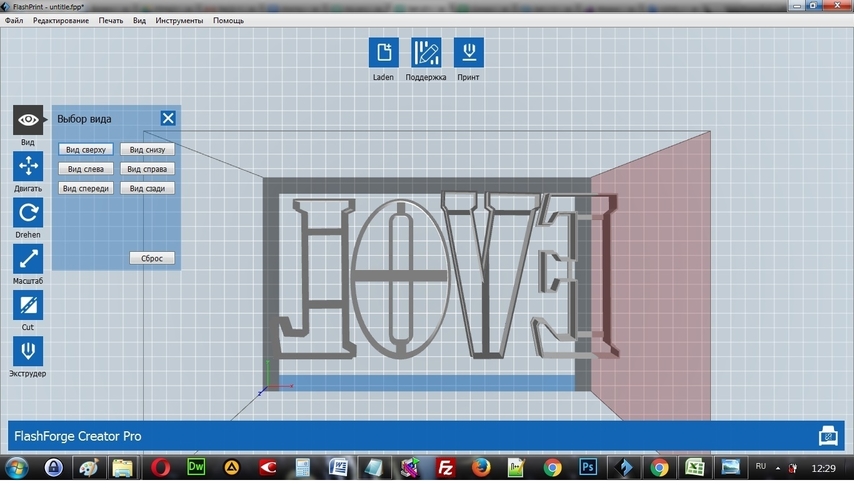Click the Laden load file icon
854x500 pixels.
click(x=383, y=52)
